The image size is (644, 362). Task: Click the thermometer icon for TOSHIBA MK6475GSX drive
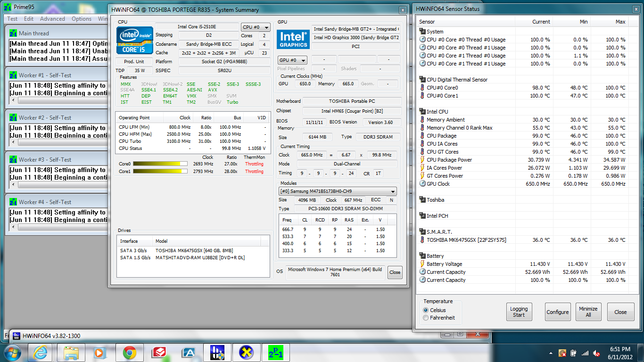[x=422, y=240]
